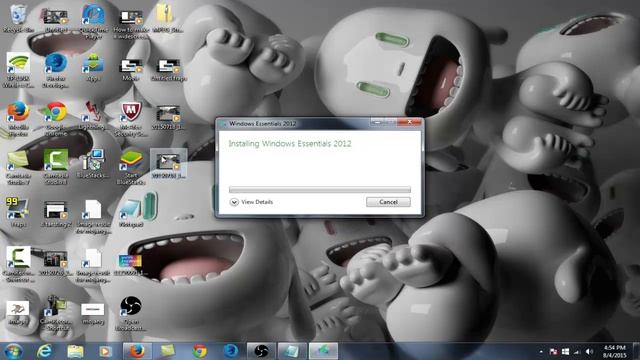Select the TP-LINK Wireless utility shortcut
This screenshot has width=640, height=360.
pos(18,70)
